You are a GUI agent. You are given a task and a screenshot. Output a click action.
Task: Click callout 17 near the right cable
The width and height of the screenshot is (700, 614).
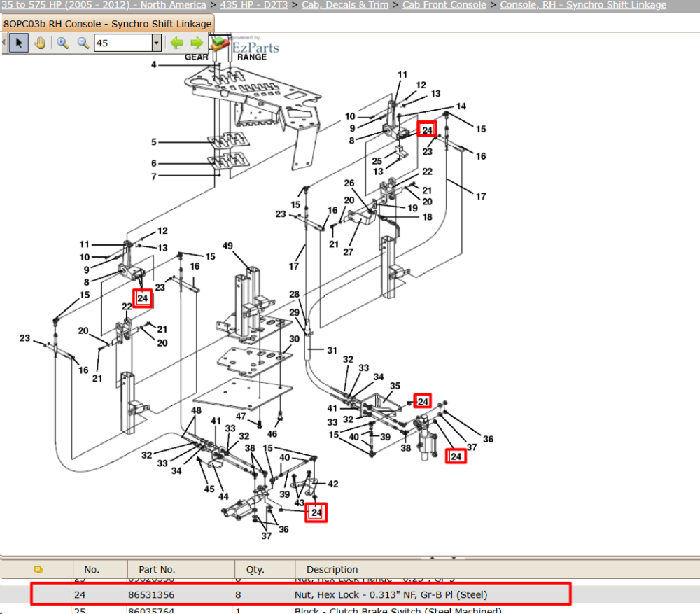[481, 197]
